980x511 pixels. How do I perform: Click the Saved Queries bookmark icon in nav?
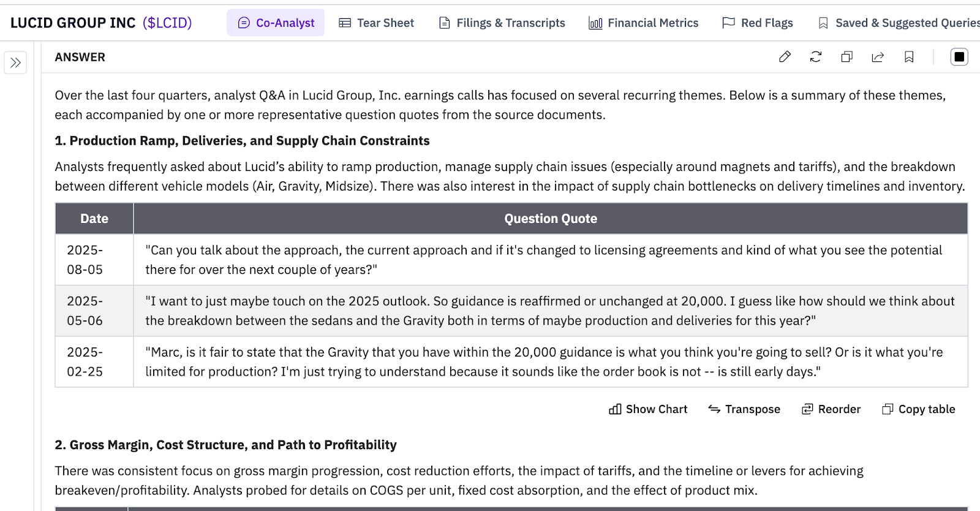pos(823,23)
